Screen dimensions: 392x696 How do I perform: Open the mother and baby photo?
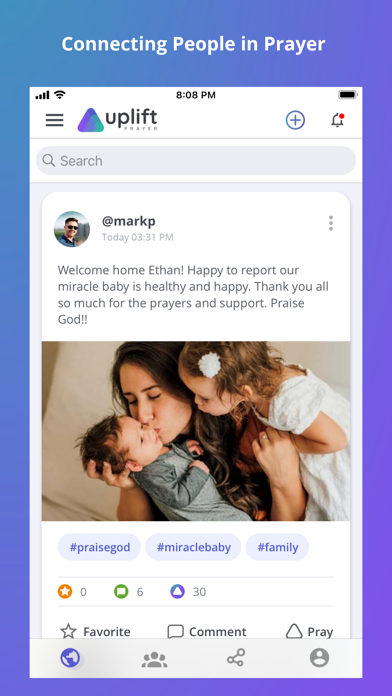point(196,431)
